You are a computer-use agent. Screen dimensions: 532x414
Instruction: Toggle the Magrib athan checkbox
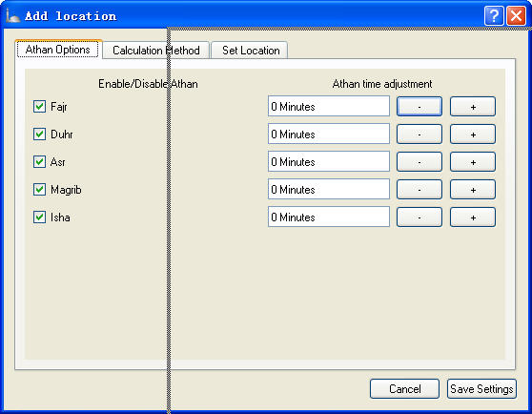[x=39, y=190]
